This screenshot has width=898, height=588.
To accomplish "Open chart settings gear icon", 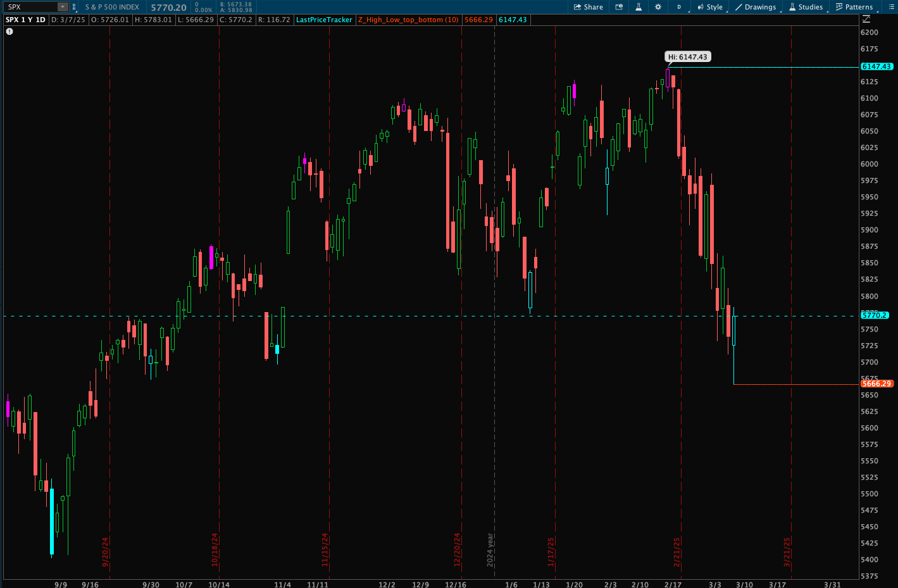I will point(658,7).
